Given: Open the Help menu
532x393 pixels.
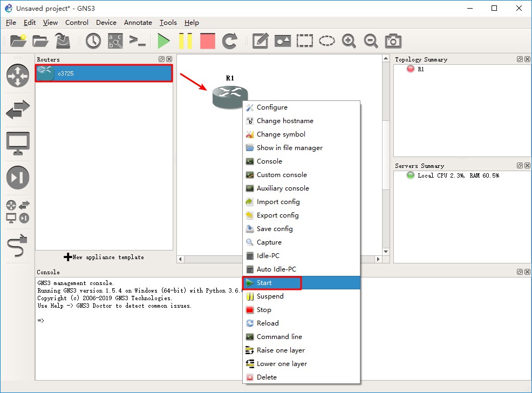Looking at the screenshot, I should pos(192,22).
